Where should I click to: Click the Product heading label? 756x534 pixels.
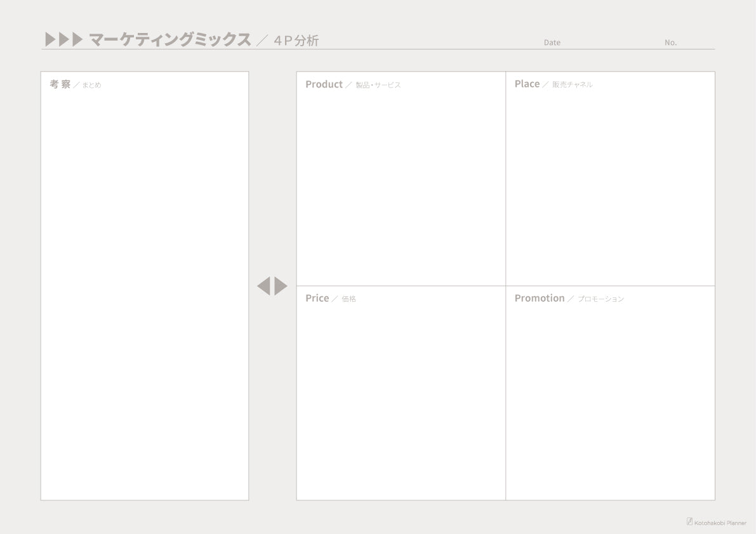click(x=324, y=84)
